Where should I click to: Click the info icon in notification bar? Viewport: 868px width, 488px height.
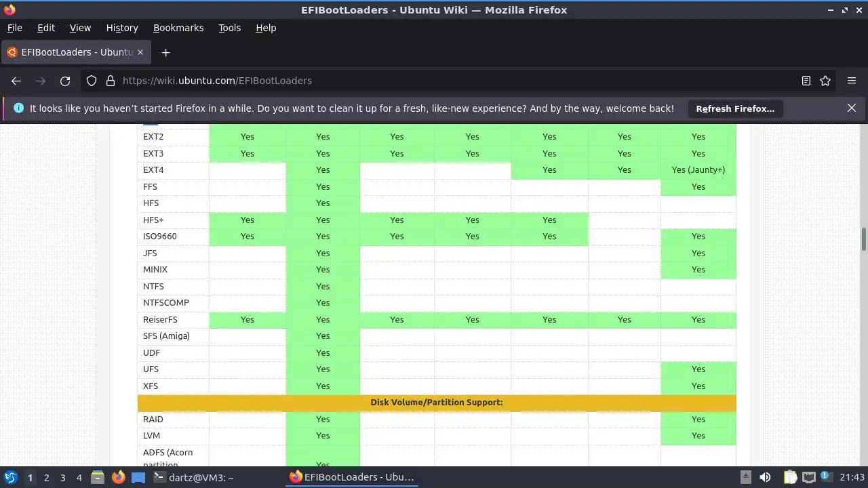[18, 108]
